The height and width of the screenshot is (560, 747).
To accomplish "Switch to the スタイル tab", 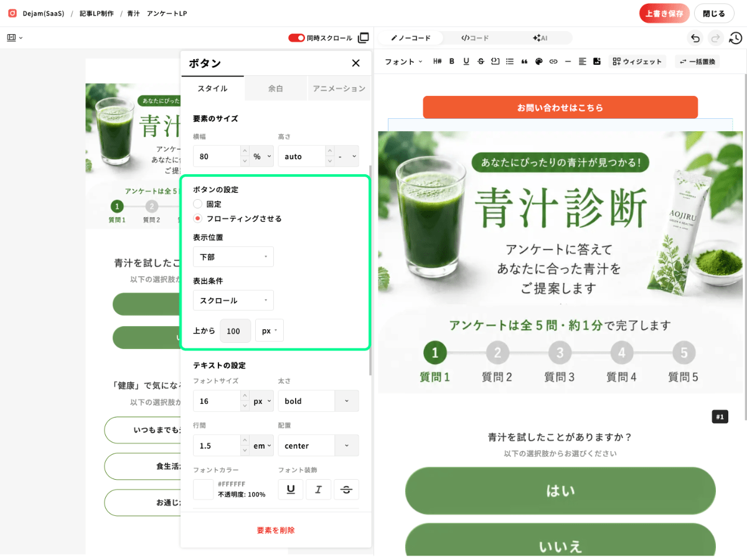I will pyautogui.click(x=212, y=88).
